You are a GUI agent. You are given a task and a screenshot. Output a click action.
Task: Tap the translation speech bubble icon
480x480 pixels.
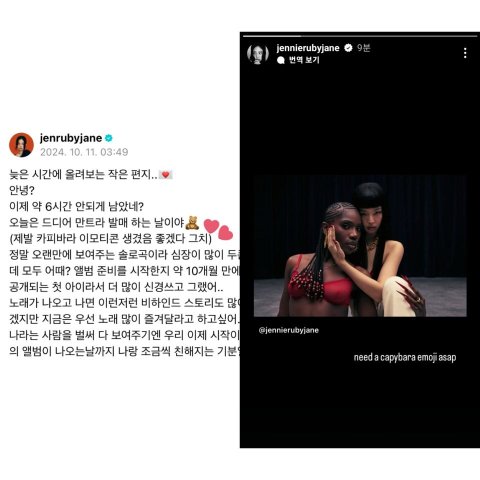pyautogui.click(x=281, y=60)
